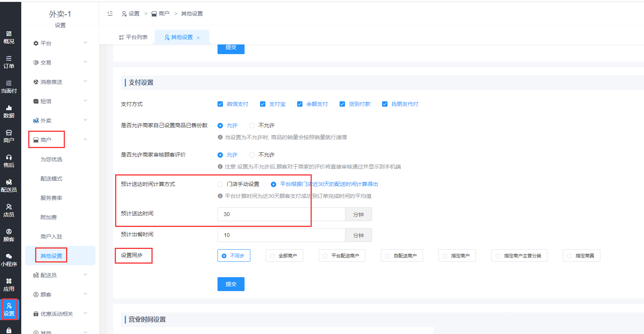
Task: Uncheck the 货到付款 checkbox
Action: (x=342, y=104)
